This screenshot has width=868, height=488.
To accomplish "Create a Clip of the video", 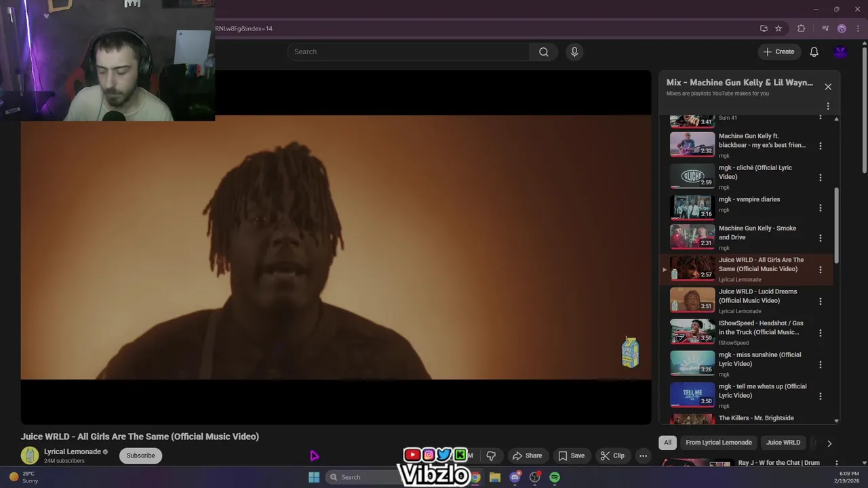I will click(x=612, y=455).
